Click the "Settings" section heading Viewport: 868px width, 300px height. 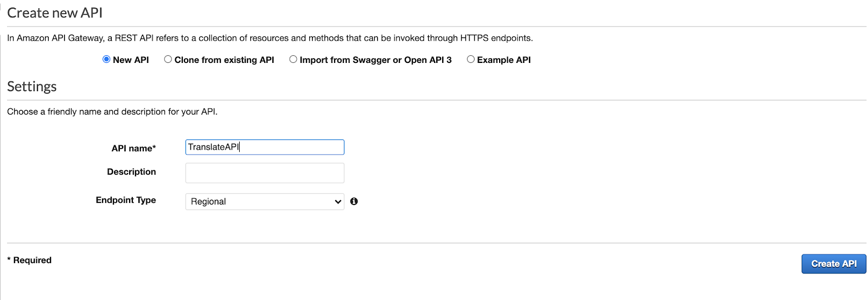click(x=32, y=87)
